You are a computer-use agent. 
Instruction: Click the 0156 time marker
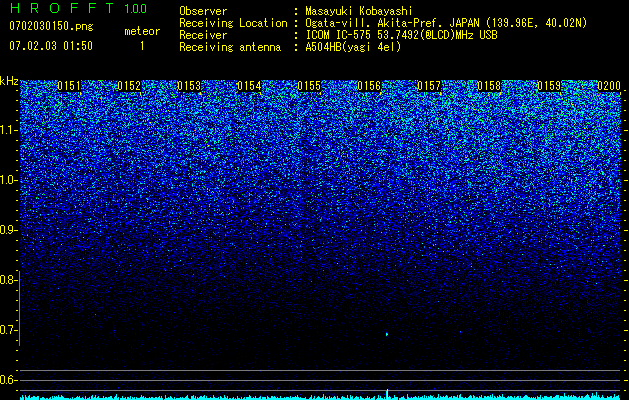pyautogui.click(x=369, y=86)
